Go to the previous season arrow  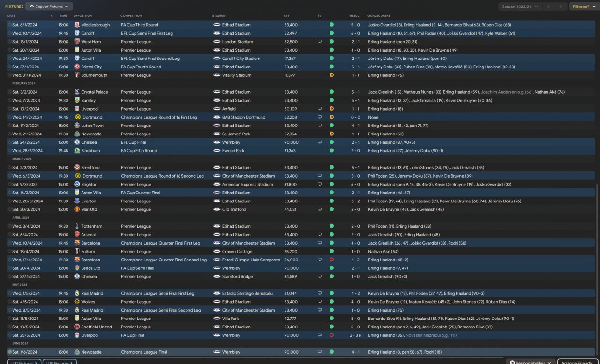pyautogui.click(x=548, y=7)
